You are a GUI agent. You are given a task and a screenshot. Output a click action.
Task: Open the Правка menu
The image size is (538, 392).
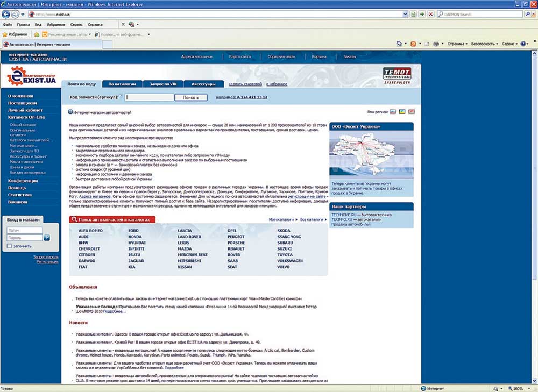[23, 25]
